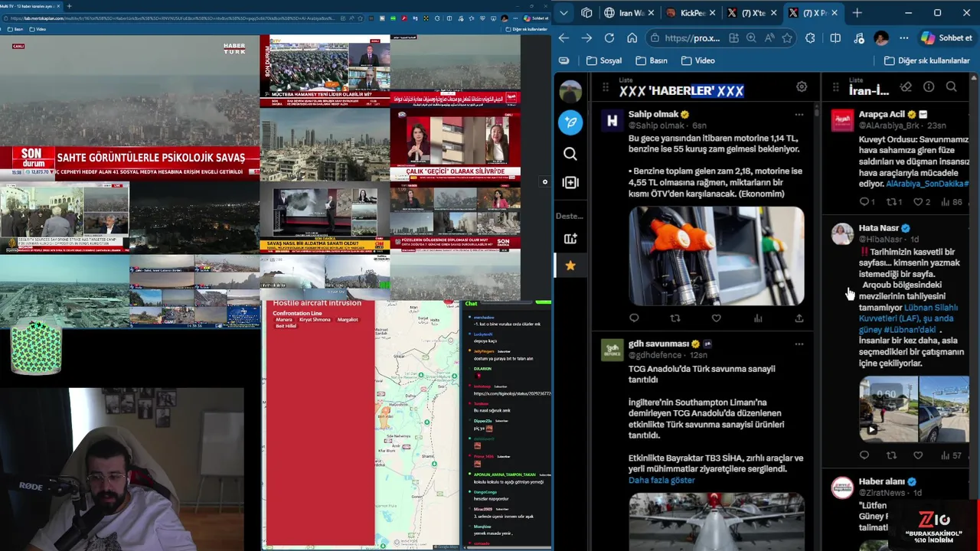Reply to the Arapça Acil post
980x551 pixels.
pos(864,202)
